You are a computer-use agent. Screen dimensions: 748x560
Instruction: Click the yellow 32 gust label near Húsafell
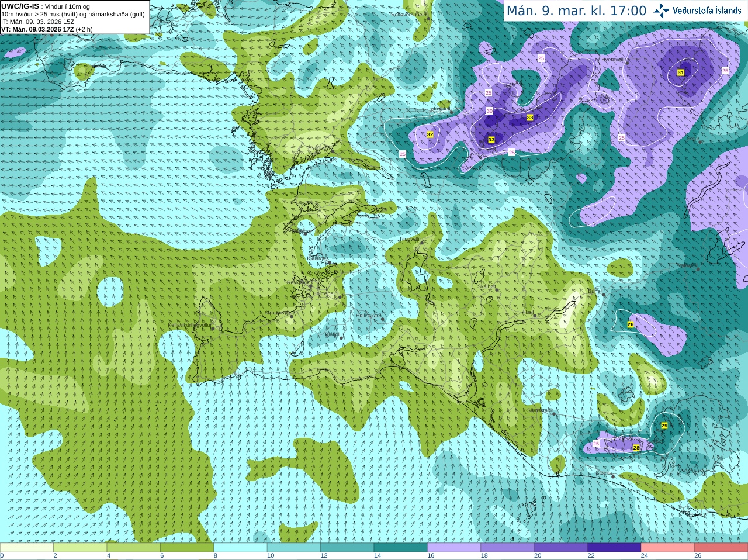point(430,134)
